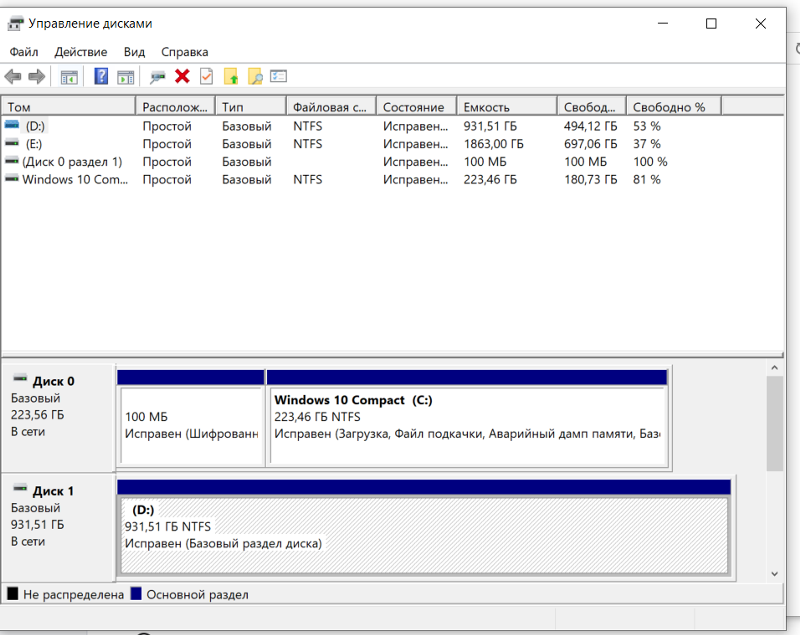Open the Файл menu
This screenshot has height=635, width=800.
pyautogui.click(x=24, y=52)
